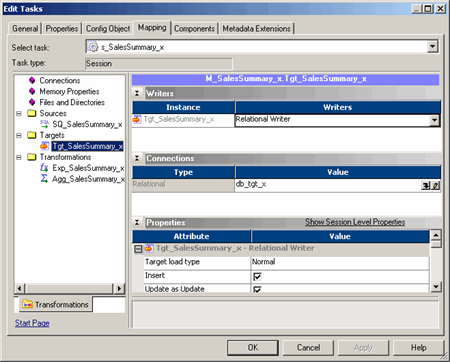Click the Transformations tab folder icon at bottom
This screenshot has height=362, width=450.
point(27,304)
